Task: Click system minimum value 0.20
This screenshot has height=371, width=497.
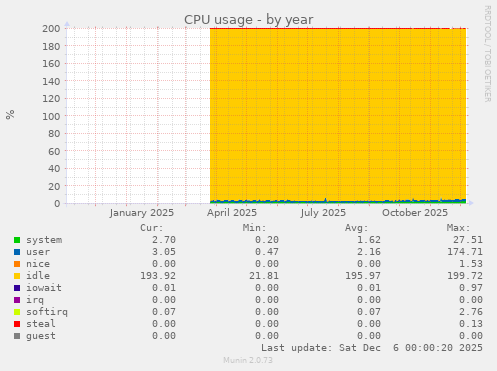Action: click(267, 240)
